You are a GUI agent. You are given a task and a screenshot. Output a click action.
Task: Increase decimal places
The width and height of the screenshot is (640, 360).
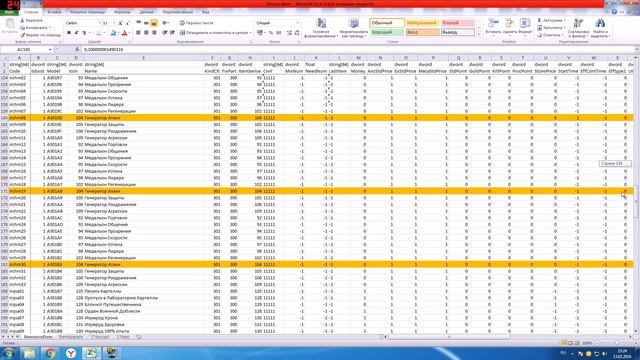(289, 33)
